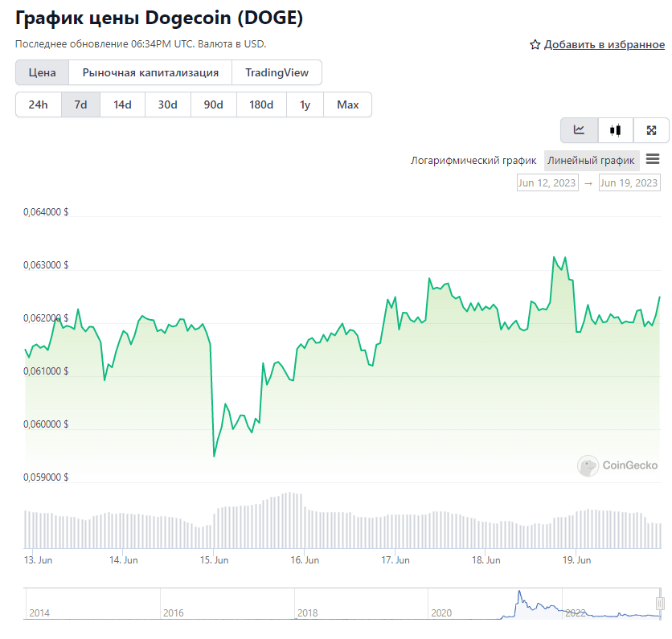Switch to line chart view icon
Viewport: 672px width, 639px height.
pyautogui.click(x=579, y=130)
